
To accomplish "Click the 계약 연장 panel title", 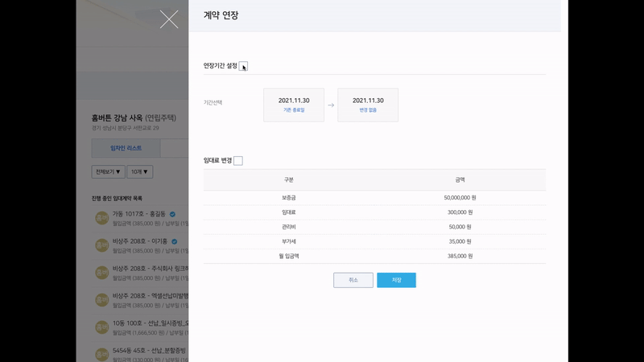I will click(221, 15).
